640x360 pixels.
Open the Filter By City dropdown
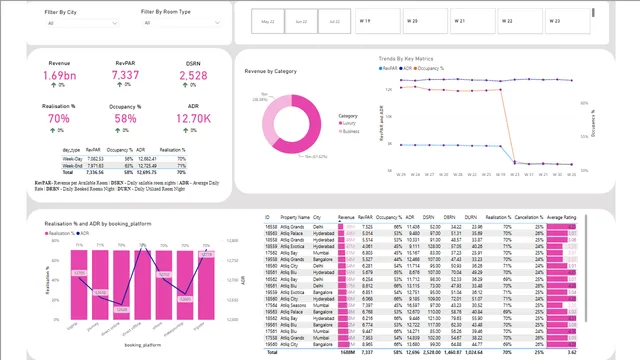pyautogui.click(x=81, y=23)
